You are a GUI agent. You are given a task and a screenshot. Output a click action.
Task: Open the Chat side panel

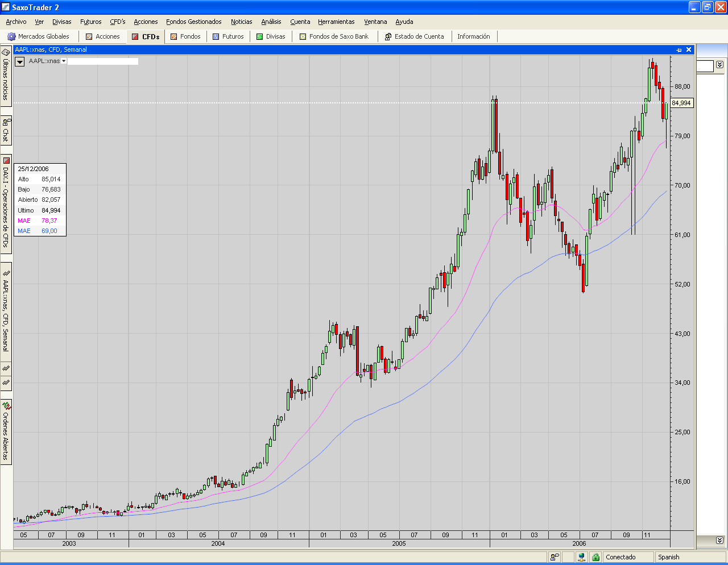[6, 130]
